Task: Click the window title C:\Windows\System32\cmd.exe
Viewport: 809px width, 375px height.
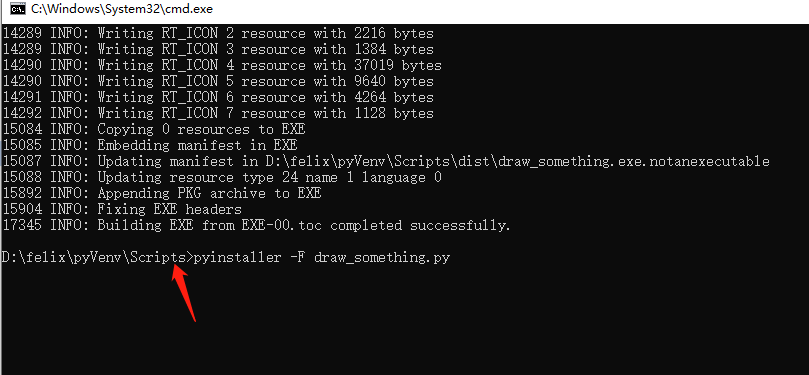Action: coord(121,9)
